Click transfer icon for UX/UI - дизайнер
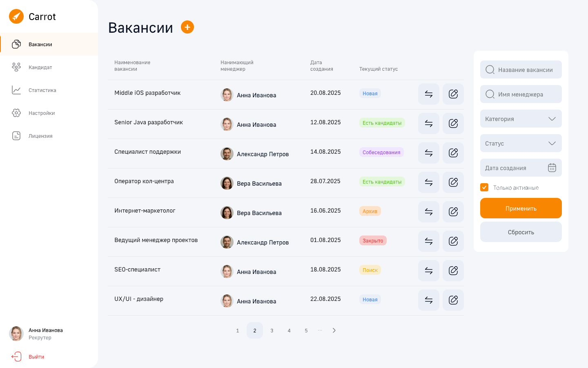 coord(429,300)
